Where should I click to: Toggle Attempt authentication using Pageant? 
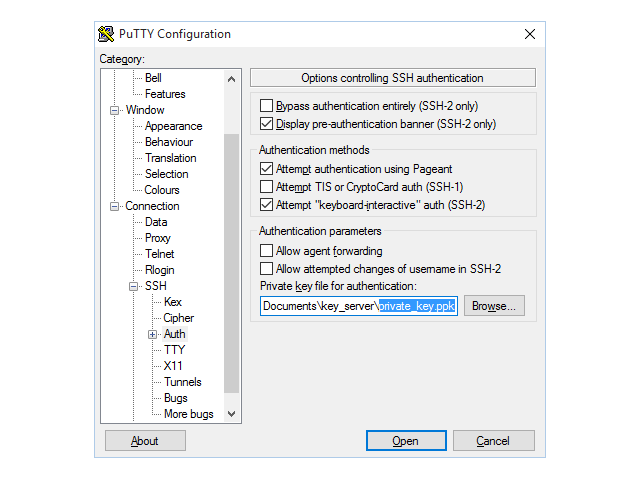pyautogui.click(x=267, y=169)
